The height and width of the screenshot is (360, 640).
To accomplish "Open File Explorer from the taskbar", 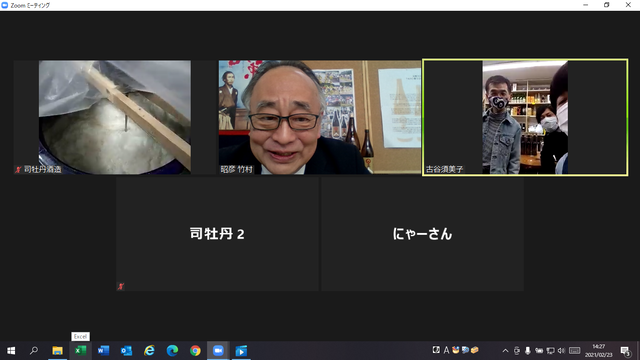I will pos(57,351).
